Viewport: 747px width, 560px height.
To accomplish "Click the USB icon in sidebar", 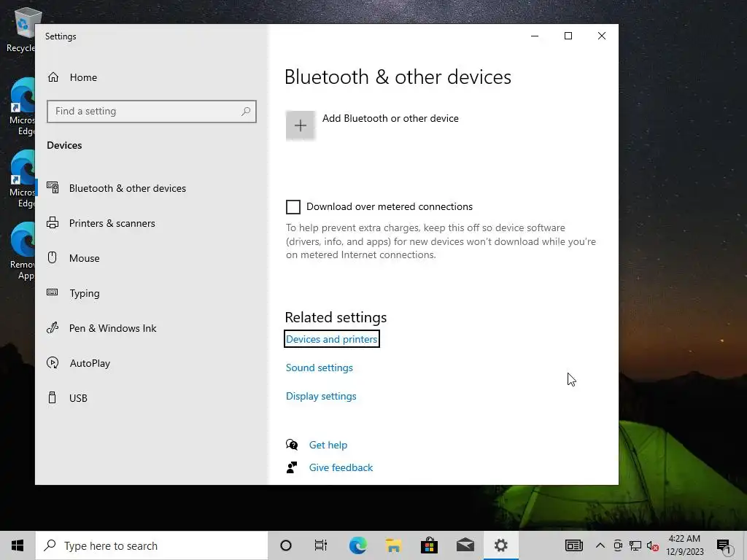I will tap(53, 397).
